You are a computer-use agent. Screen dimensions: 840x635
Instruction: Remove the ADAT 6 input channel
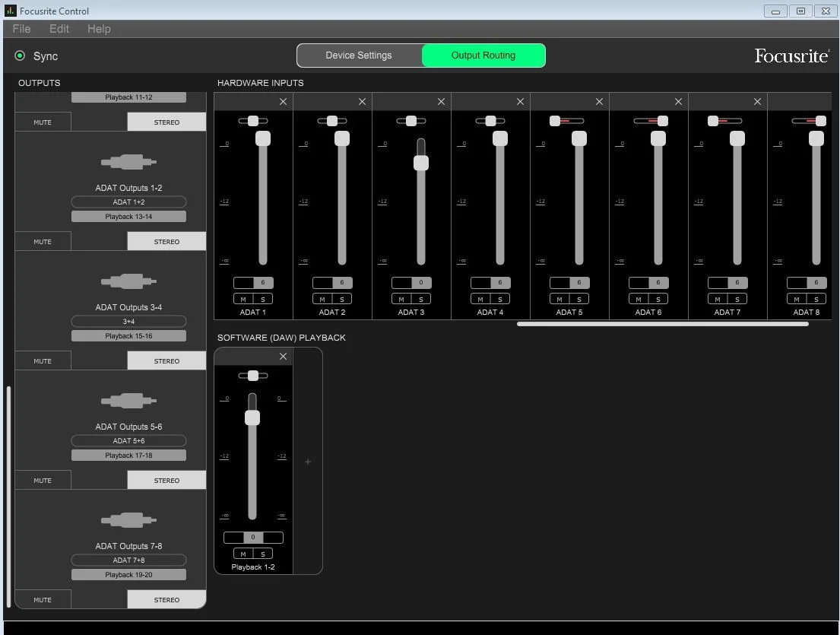(678, 102)
